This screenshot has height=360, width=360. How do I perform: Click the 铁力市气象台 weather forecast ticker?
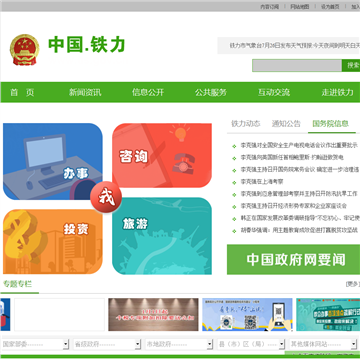pyautogui.click(x=294, y=45)
